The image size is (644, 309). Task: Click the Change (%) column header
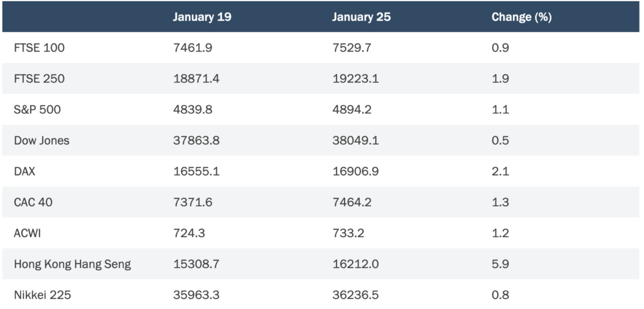click(x=521, y=17)
